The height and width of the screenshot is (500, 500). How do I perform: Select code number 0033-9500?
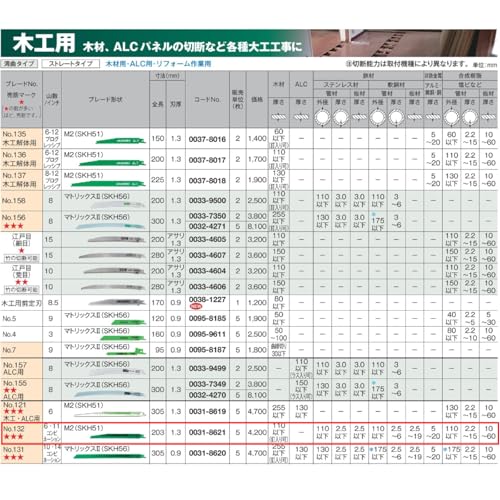point(207,201)
